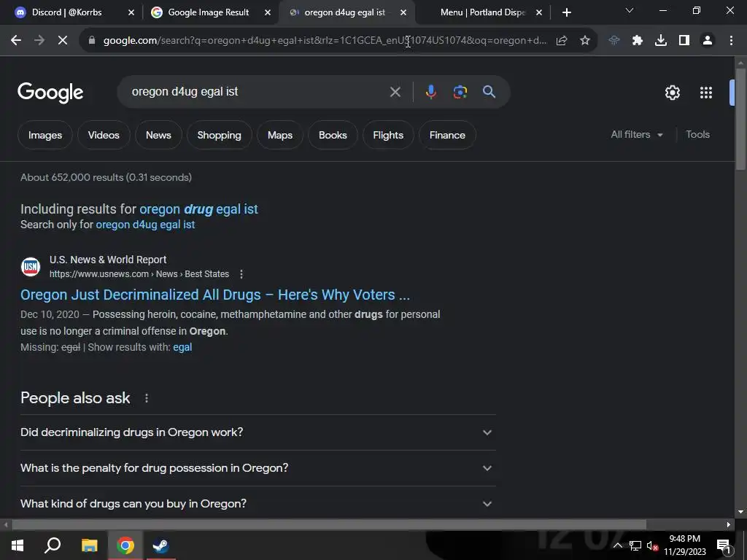Screen dimensions: 747x560
Task: Open the muted volume tray icon
Action: click(x=652, y=545)
